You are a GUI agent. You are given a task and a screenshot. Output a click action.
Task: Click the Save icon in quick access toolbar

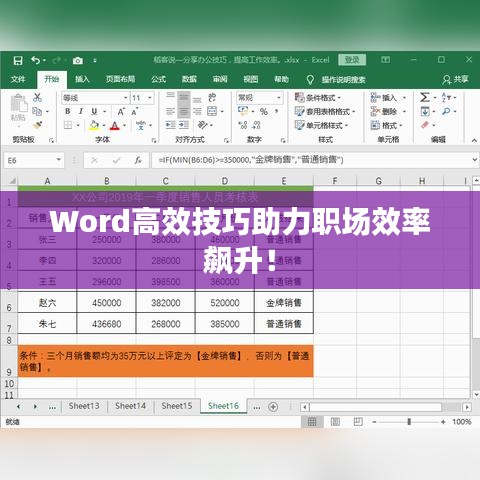[x=18, y=60]
